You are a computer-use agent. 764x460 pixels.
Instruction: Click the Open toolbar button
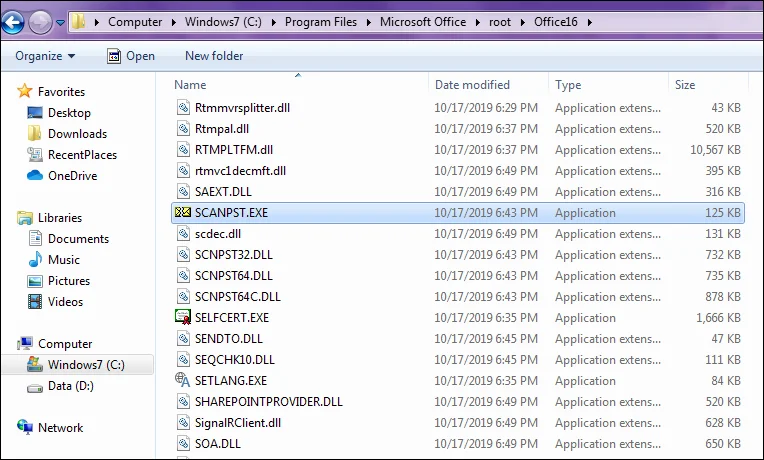(131, 56)
